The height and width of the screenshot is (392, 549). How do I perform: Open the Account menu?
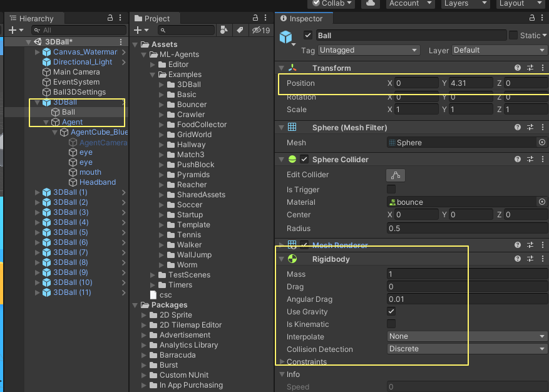411,3
